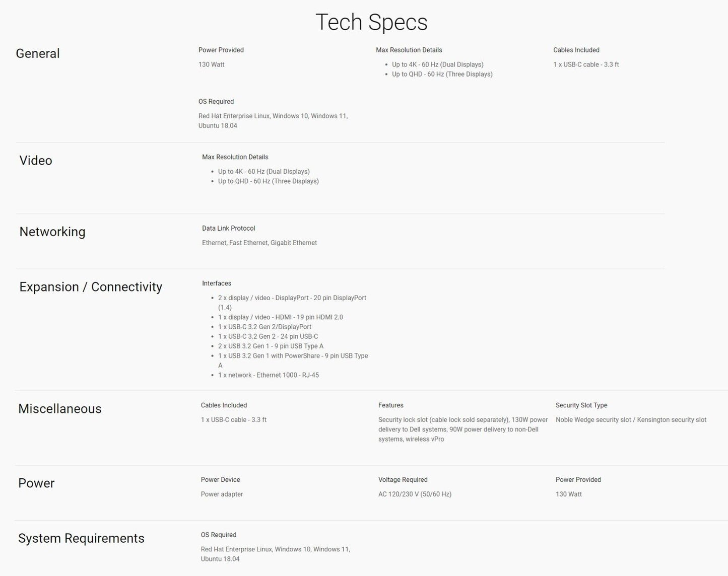Image resolution: width=728 pixels, height=576 pixels.
Task: Click the Ethernet 1000 RJ-45 list entry
Action: point(269,375)
